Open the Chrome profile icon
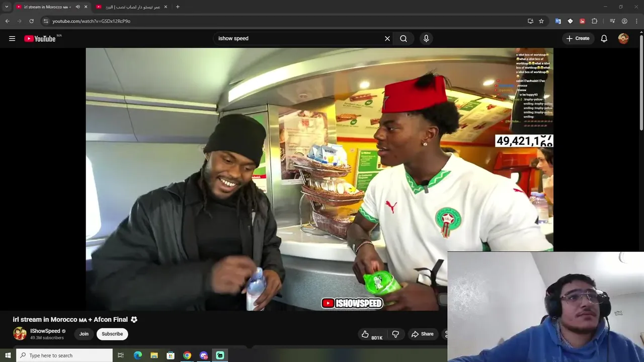The width and height of the screenshot is (644, 362). [624, 21]
